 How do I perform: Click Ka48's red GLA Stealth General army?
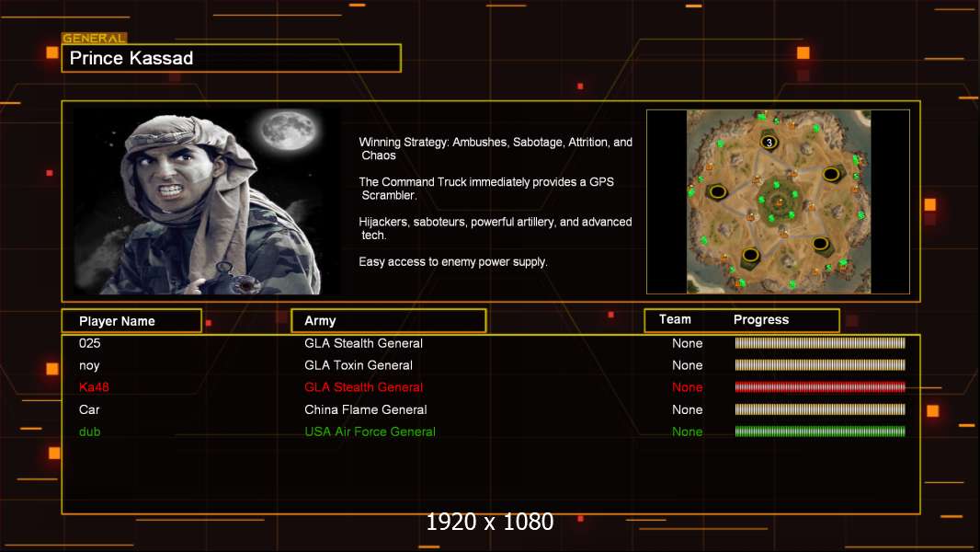pyautogui.click(x=363, y=387)
